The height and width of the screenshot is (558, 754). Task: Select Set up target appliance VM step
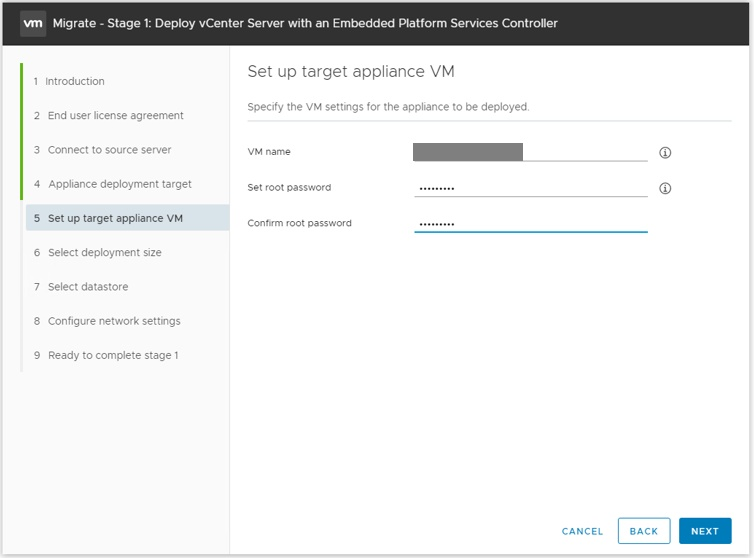click(127, 218)
